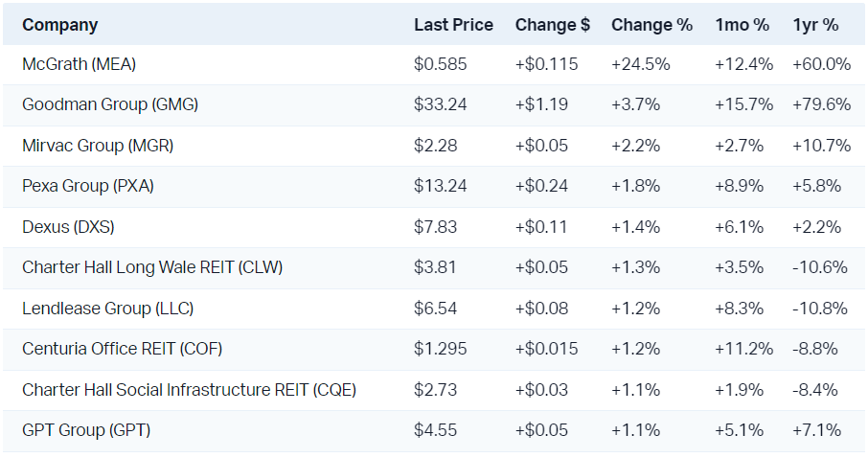Image resolution: width=868 pixels, height=458 pixels.
Task: Select Lendlease's -10.8% yearly change cell
Action: 820,309
